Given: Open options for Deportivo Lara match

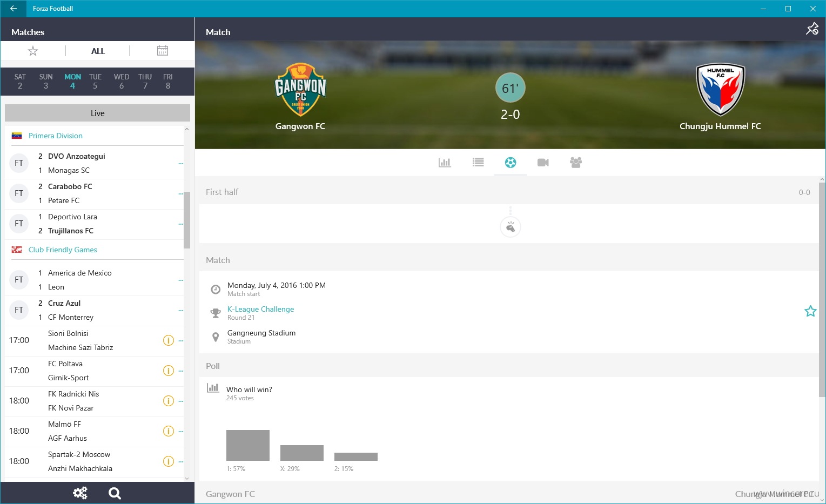Looking at the screenshot, I should pos(180,224).
